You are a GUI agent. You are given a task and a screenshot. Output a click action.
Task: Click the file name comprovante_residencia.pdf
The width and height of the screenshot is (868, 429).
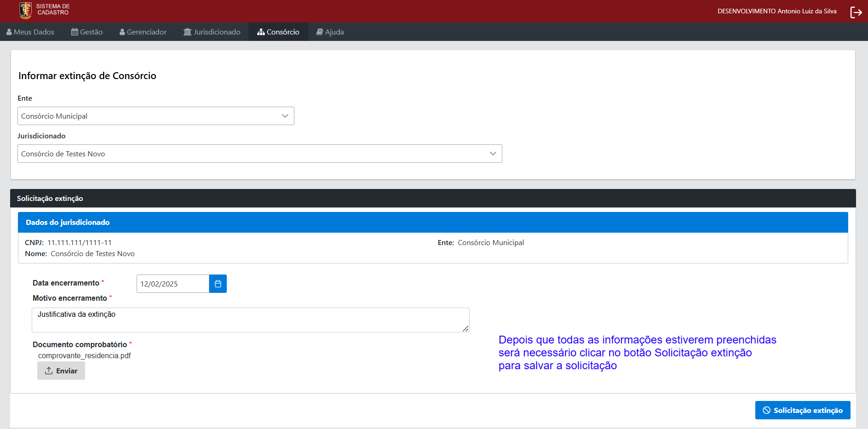coord(85,355)
